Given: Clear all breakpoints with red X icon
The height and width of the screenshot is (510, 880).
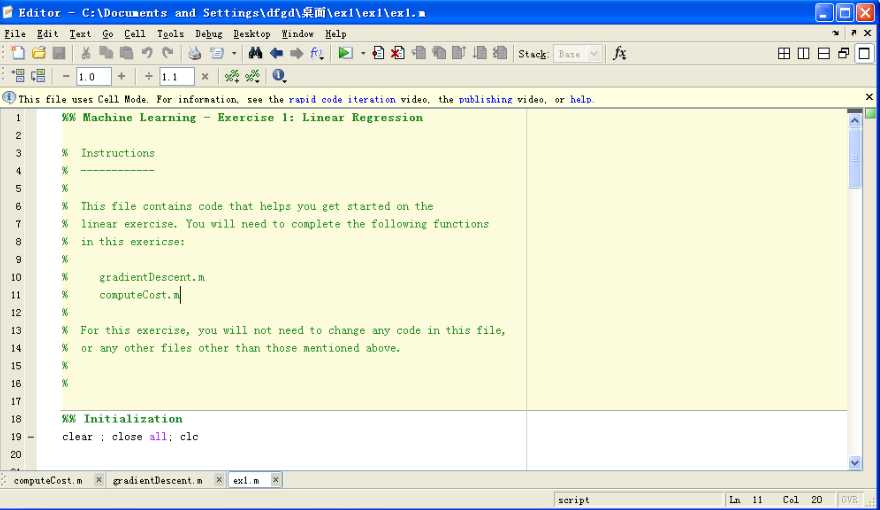Looking at the screenshot, I should [x=398, y=53].
